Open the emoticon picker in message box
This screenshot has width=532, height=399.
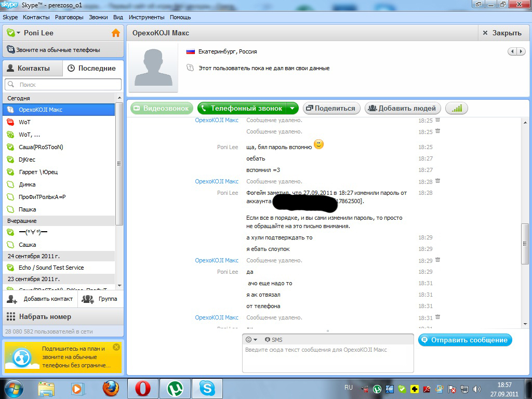(251, 339)
